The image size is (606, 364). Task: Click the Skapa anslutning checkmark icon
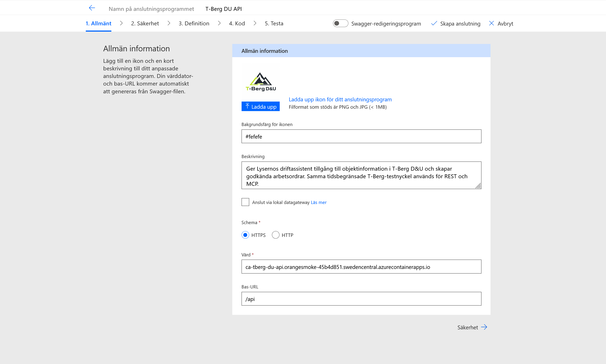(x=434, y=23)
